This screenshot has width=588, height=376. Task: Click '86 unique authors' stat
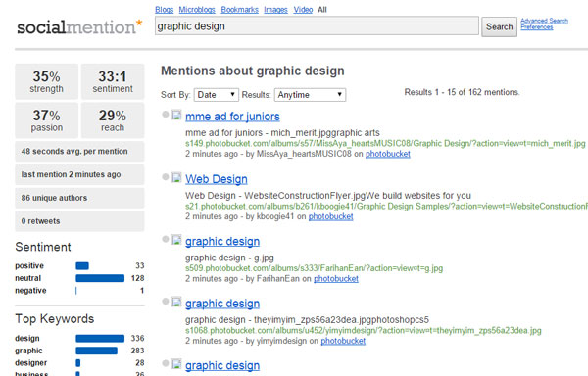79,198
